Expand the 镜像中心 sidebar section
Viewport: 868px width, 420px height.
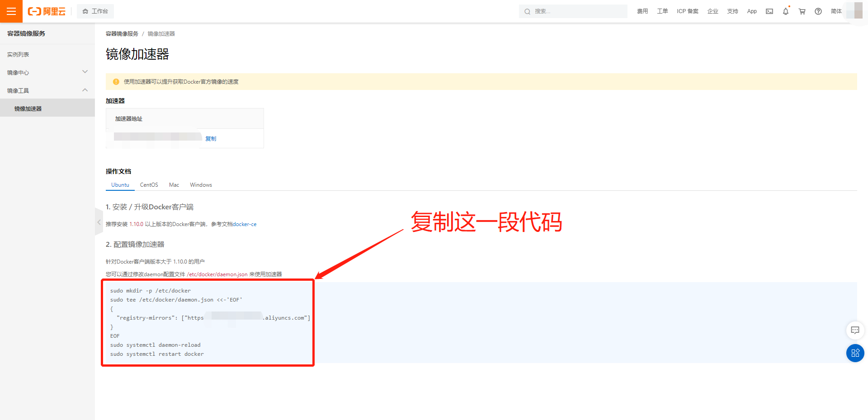point(47,72)
